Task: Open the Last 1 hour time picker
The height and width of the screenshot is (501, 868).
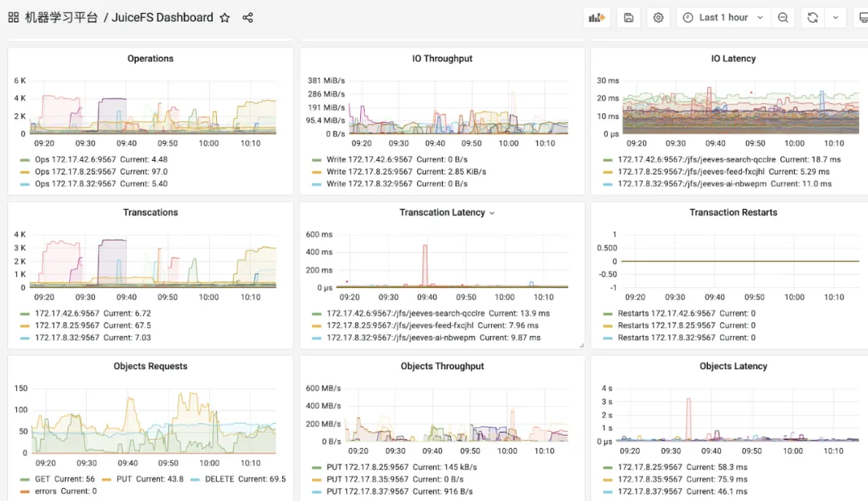Action: tap(723, 18)
